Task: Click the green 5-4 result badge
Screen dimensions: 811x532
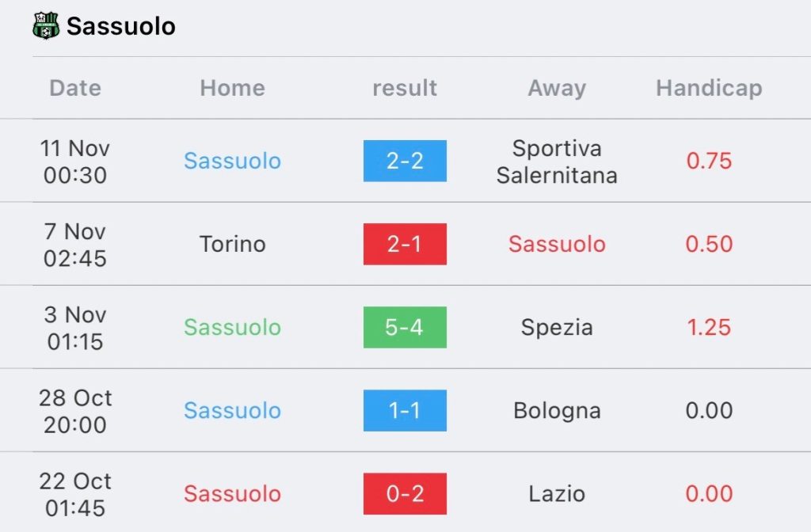Action: 405,327
